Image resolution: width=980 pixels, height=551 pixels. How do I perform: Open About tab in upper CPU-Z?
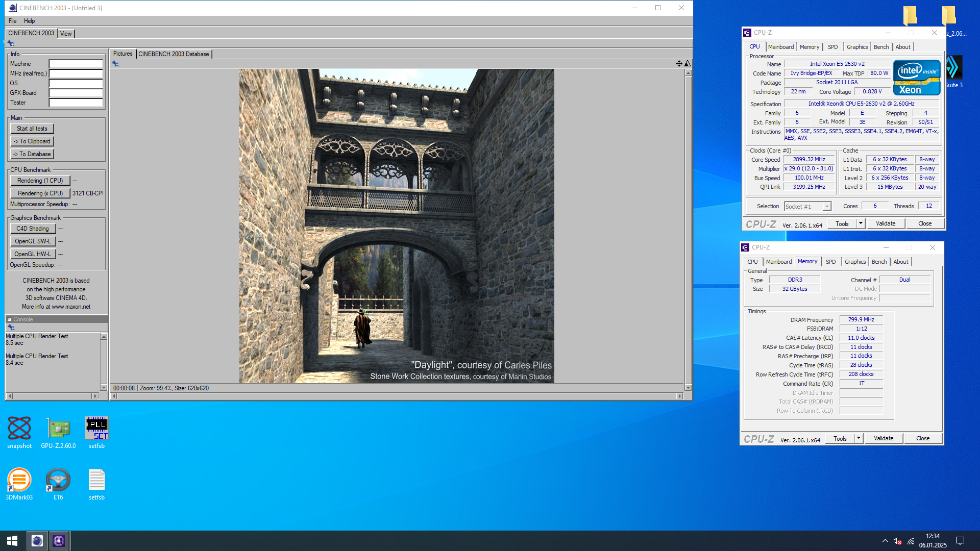click(903, 47)
